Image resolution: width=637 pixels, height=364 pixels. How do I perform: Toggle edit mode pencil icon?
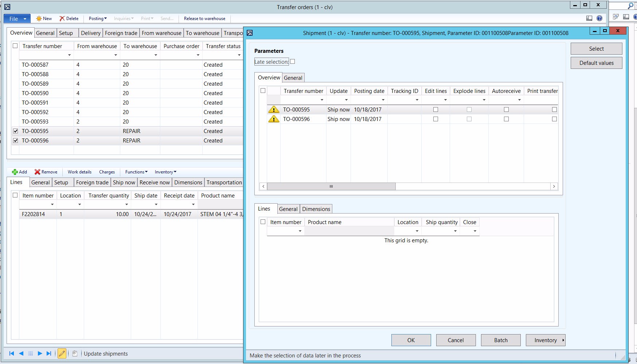(62, 353)
